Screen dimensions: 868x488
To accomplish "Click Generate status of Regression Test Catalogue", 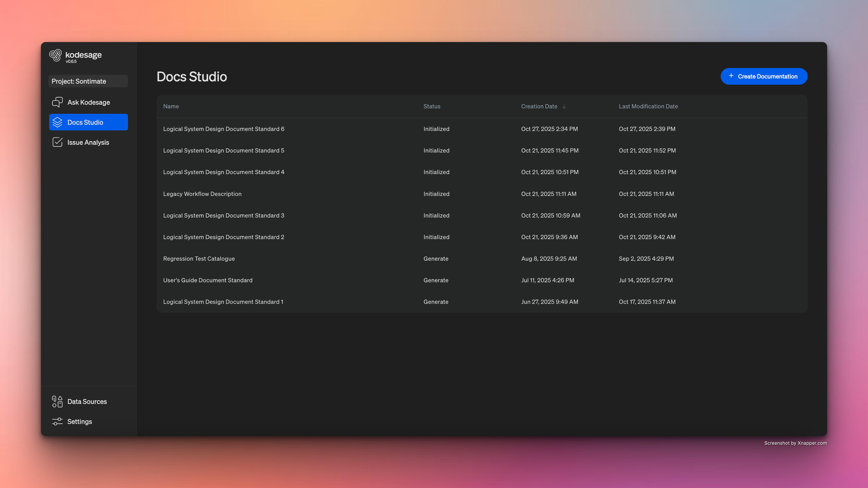I will [436, 259].
